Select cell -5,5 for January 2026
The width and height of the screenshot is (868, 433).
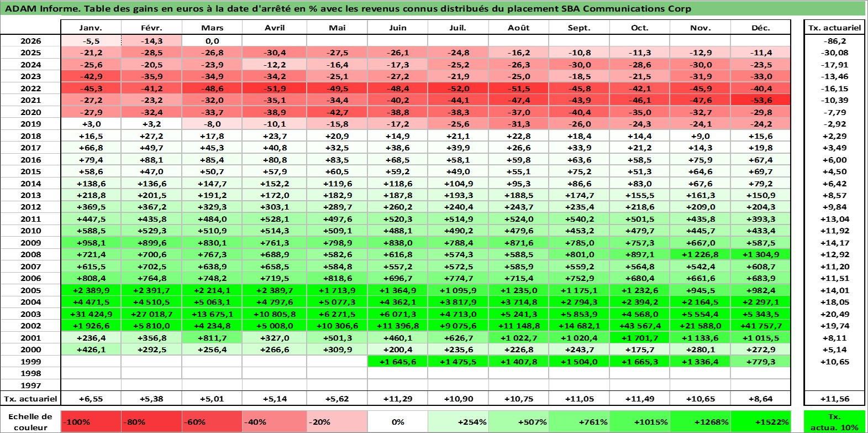click(x=91, y=41)
